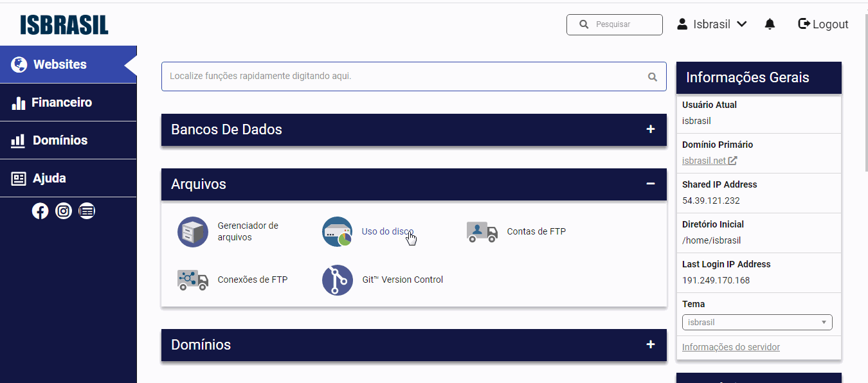Click the notification bell icon
This screenshot has height=383, width=868.
tap(770, 24)
